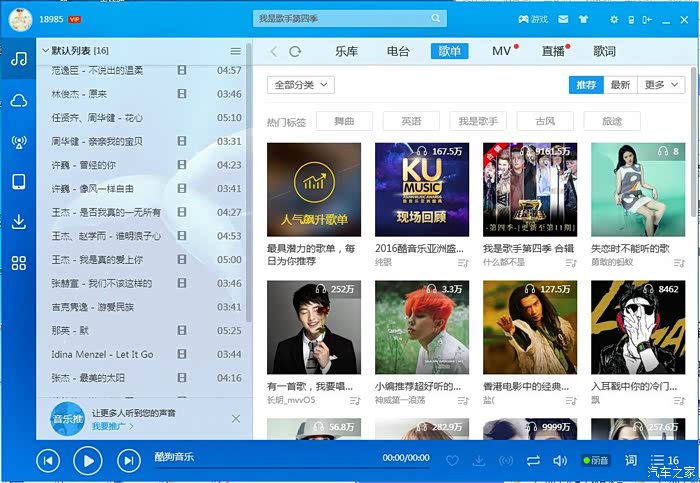The image size is (700, 483).
Task: Select the 最新 sort option
Action: tap(620, 85)
